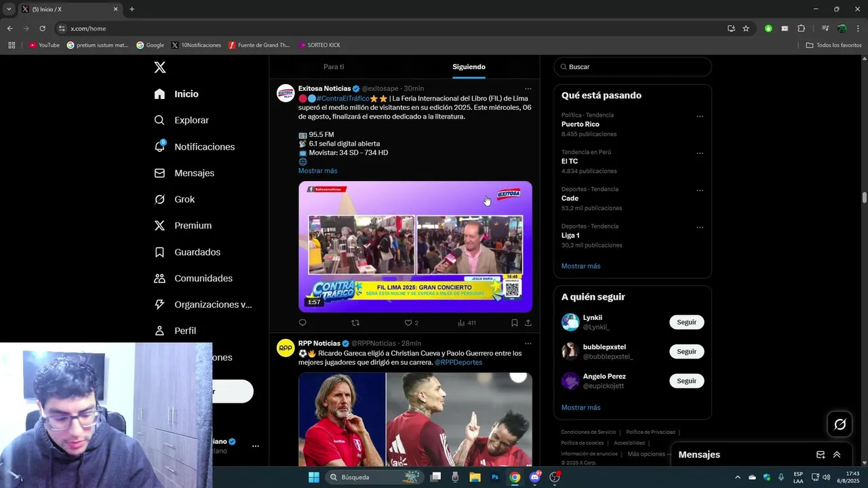Open options for Cade trend
The width and height of the screenshot is (868, 488).
coord(700,190)
